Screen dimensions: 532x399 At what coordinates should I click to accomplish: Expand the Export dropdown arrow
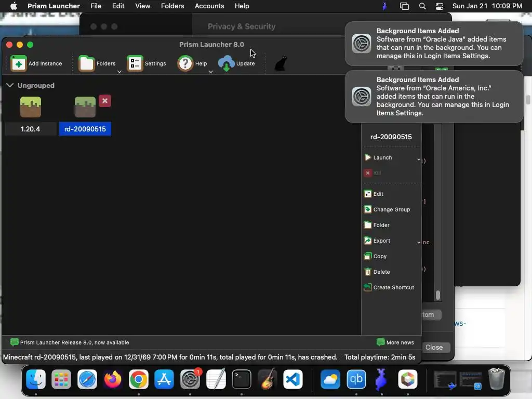pos(418,242)
